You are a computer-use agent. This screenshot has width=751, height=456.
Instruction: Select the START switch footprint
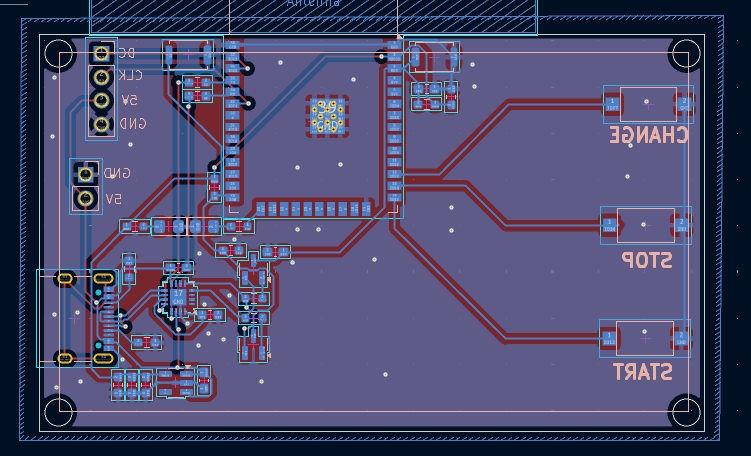(x=644, y=338)
